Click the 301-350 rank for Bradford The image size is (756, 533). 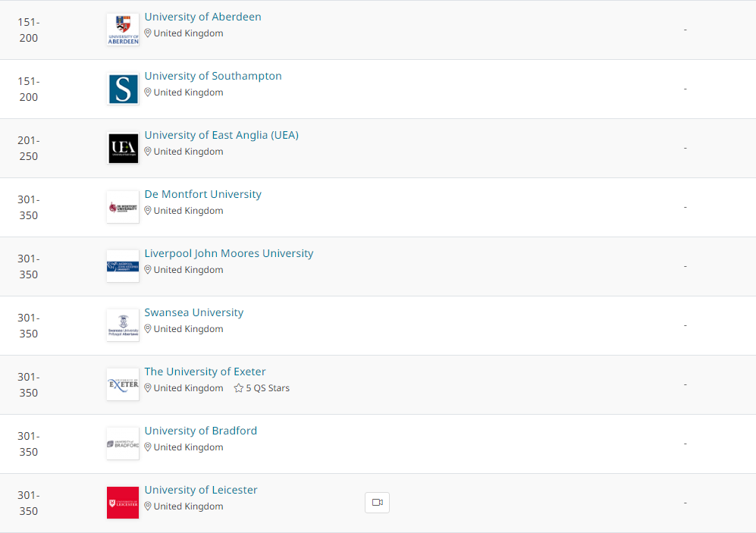point(29,444)
